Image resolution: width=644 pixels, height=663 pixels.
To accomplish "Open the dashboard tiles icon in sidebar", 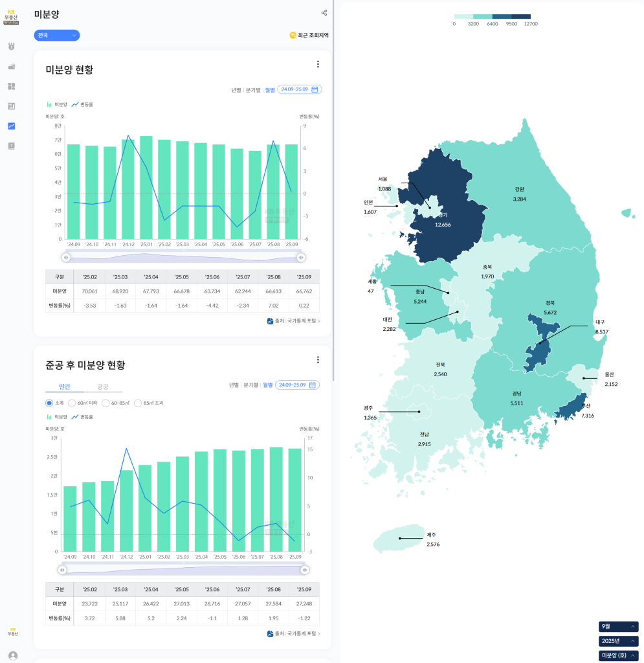I will click(11, 86).
